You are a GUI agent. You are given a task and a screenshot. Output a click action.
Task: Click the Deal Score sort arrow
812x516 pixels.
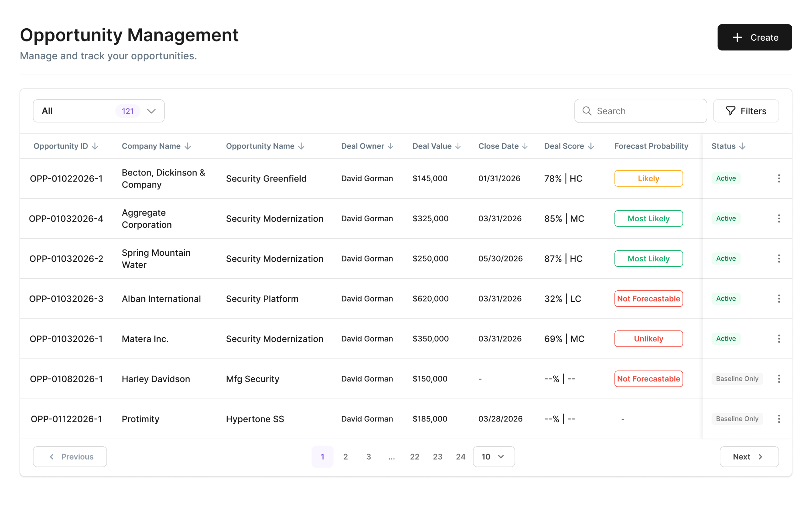(x=591, y=146)
